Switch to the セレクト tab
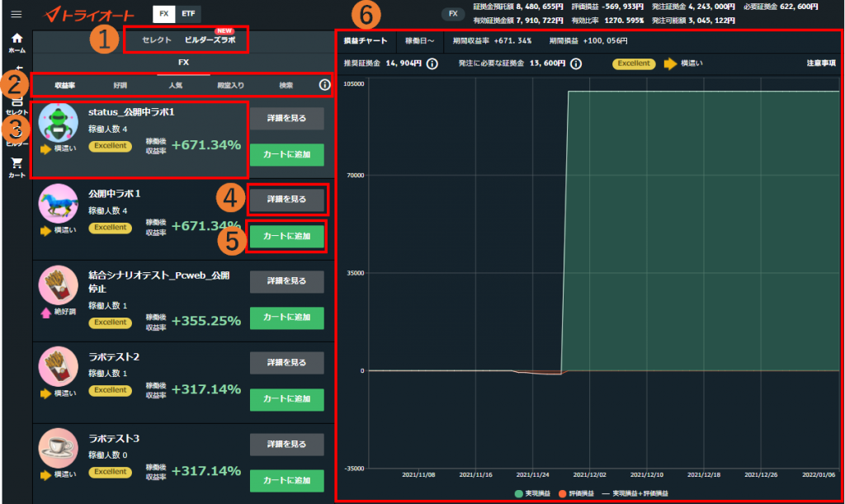The height and width of the screenshot is (504, 845). (x=157, y=40)
